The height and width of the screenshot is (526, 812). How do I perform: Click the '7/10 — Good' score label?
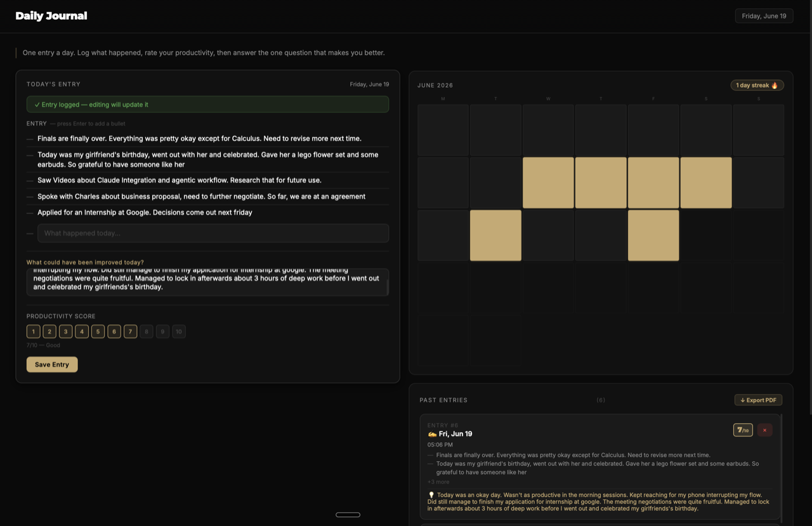point(43,345)
